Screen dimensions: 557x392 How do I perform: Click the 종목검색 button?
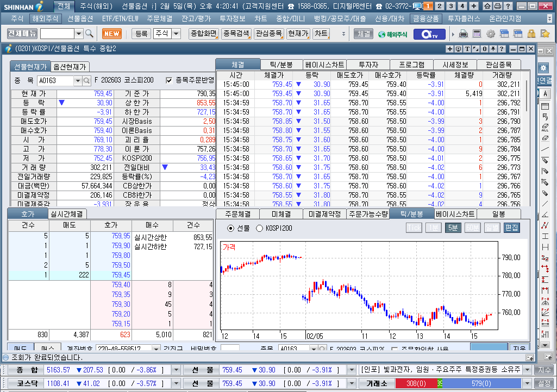236,33
